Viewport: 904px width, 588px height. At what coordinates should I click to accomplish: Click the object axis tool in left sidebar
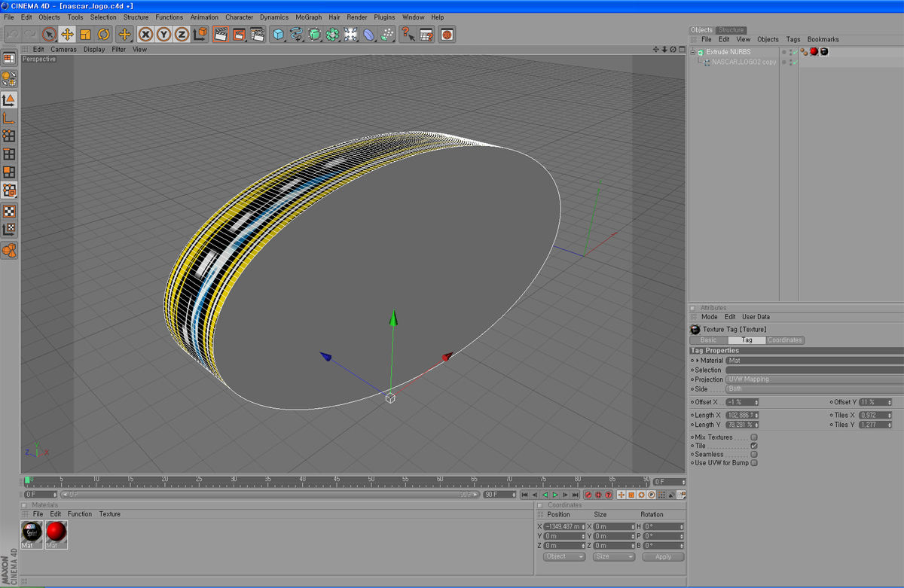tap(9, 118)
